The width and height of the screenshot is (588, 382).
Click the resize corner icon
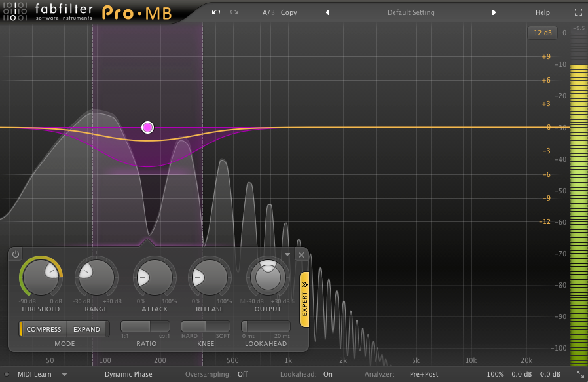[579, 374]
